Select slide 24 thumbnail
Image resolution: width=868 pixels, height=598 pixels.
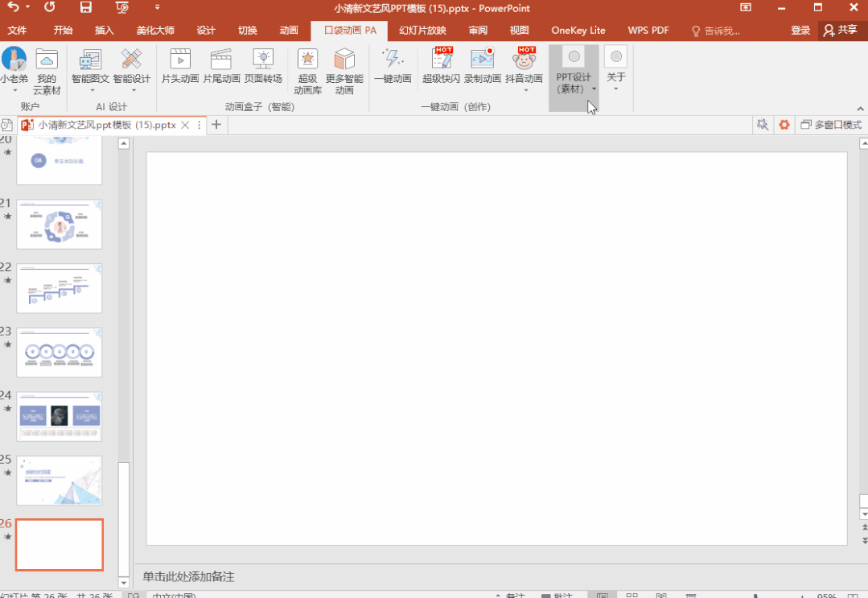point(60,416)
